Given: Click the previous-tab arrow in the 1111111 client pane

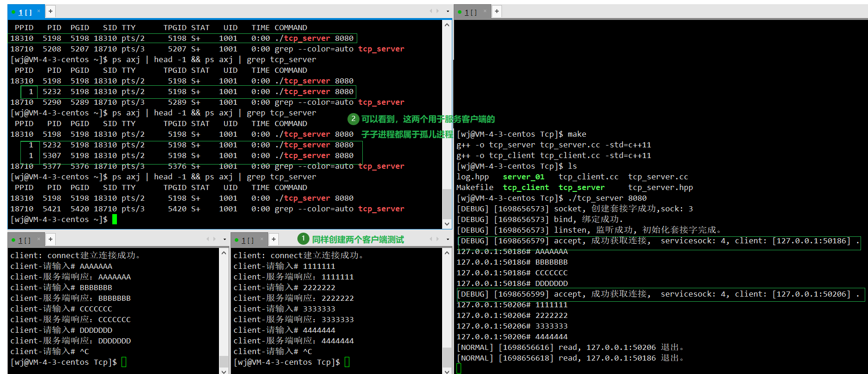Looking at the screenshot, I should pos(431,239).
